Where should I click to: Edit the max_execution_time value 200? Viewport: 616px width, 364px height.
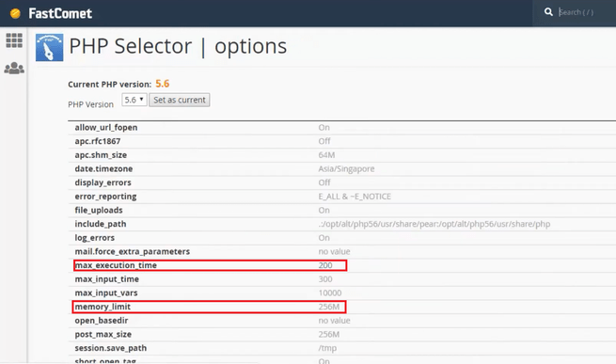[325, 265]
